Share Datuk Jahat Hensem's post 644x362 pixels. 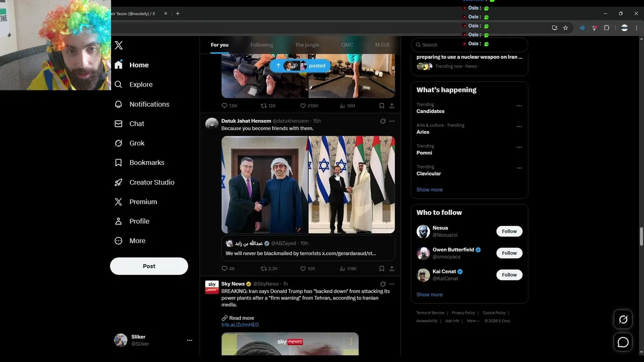(392, 268)
